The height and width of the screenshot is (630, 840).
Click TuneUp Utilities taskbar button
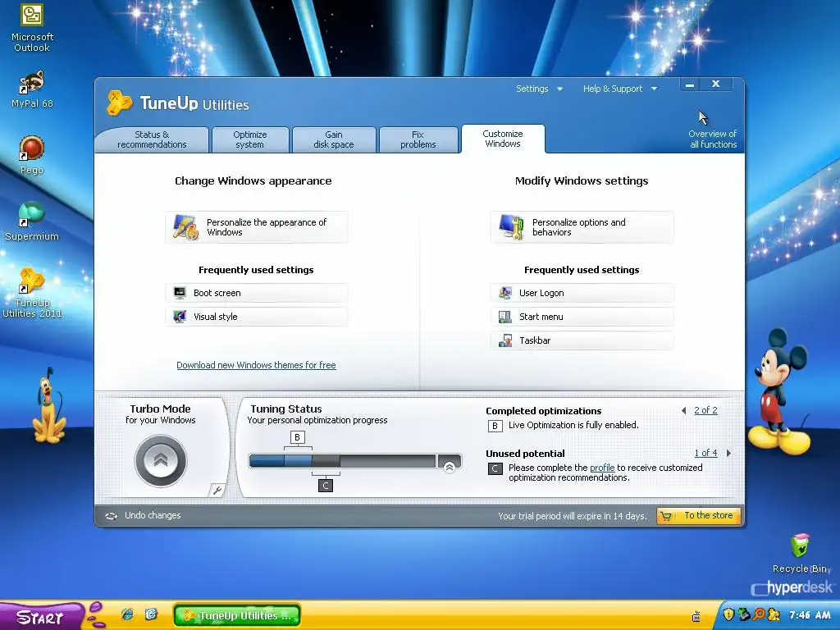[x=237, y=615]
